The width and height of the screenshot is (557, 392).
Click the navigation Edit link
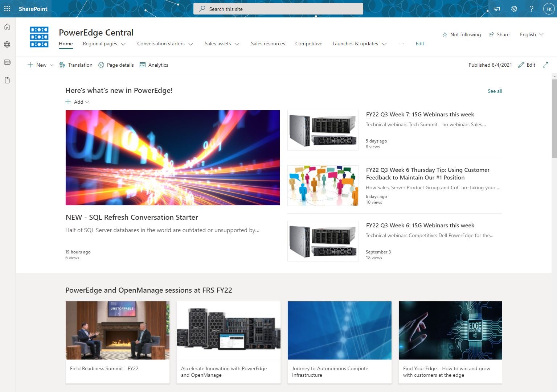420,44
